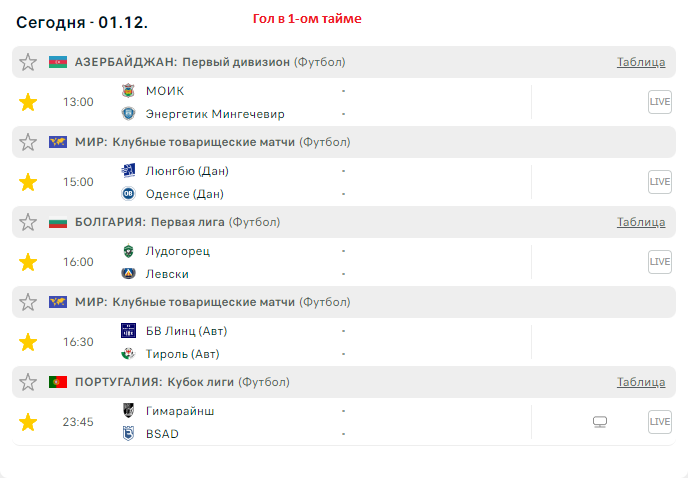Click the LIVE icon for the МОИК match
The image size is (688, 478).
coord(659,102)
